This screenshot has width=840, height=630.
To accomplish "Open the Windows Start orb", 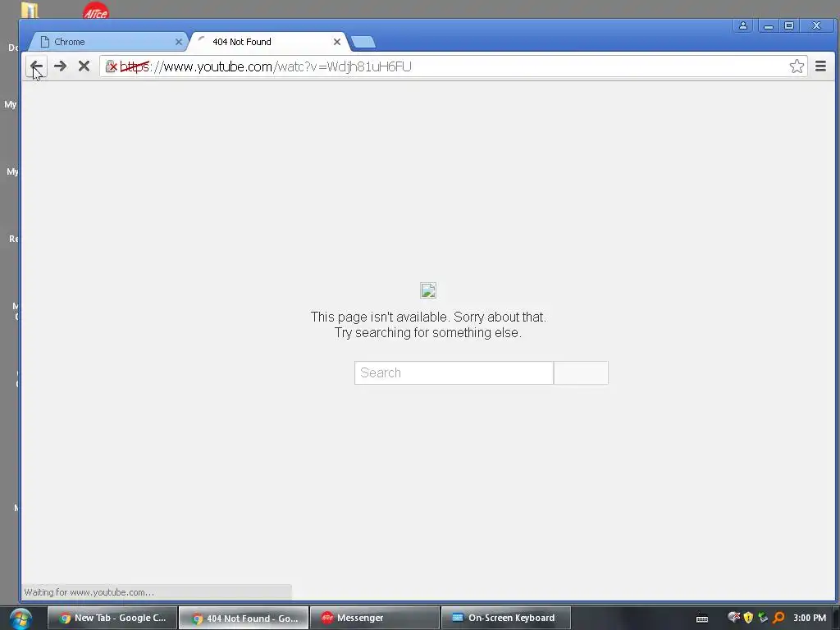I will click(x=21, y=619).
